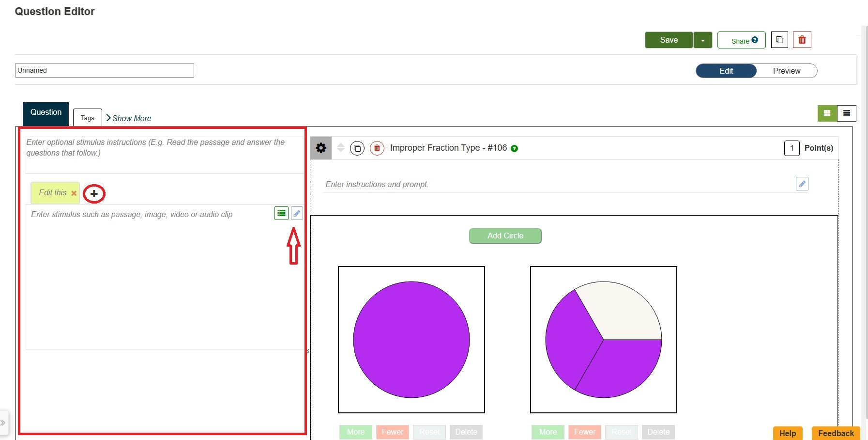The width and height of the screenshot is (868, 440).
Task: Add a new stimulus tab with plus icon
Action: point(94,194)
